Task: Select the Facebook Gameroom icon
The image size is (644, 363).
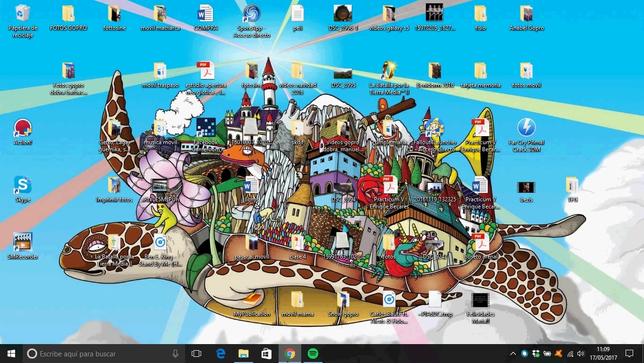Action: click(206, 128)
